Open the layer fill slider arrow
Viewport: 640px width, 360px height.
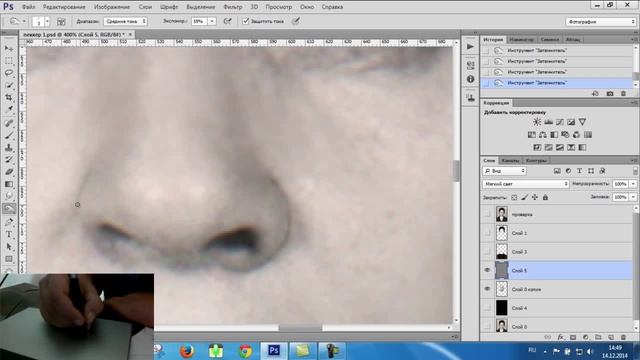[633, 197]
